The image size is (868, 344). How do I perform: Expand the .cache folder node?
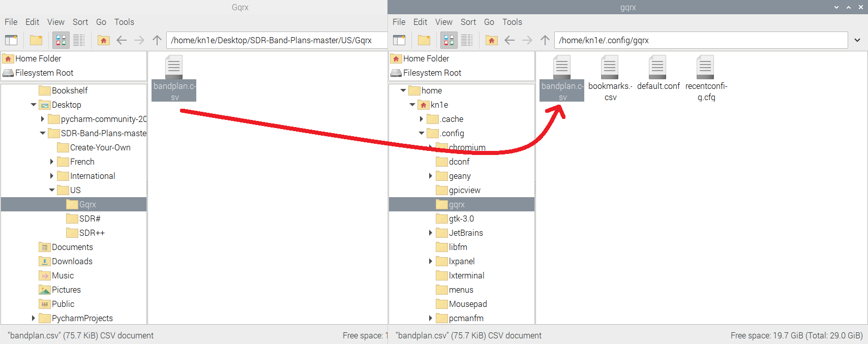pos(422,119)
